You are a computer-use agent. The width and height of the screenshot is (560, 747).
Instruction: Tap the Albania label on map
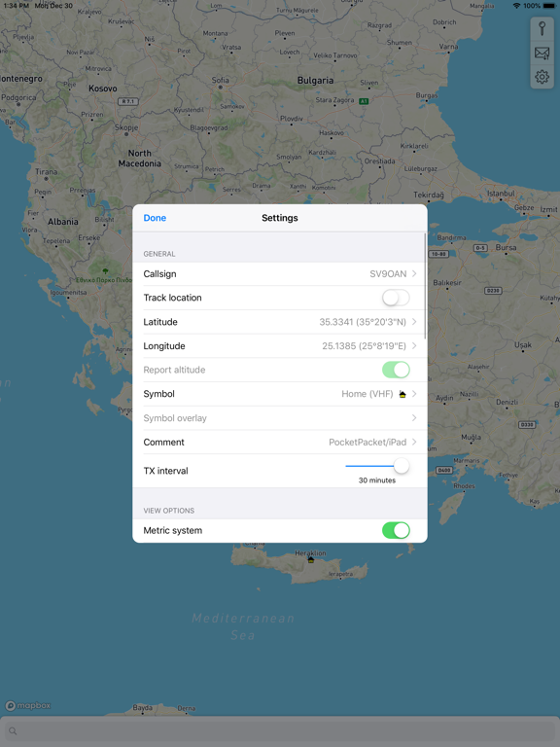click(63, 222)
